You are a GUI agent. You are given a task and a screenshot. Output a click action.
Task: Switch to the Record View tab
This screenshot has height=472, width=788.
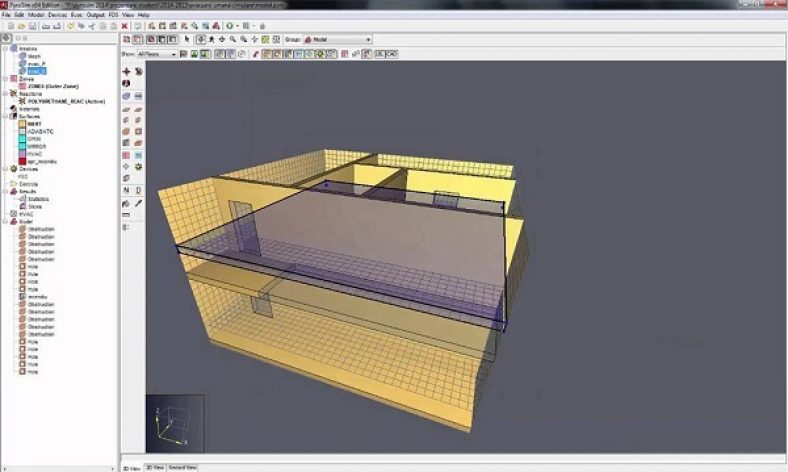point(182,467)
